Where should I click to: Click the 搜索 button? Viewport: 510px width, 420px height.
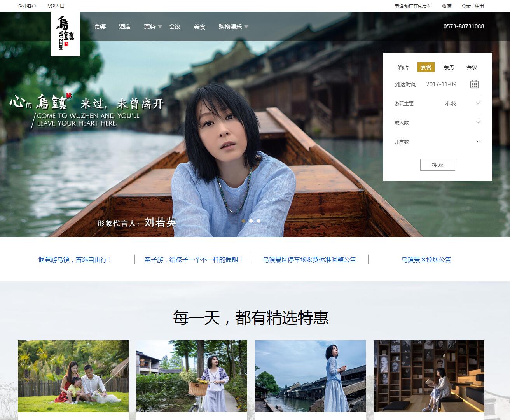[x=438, y=165]
